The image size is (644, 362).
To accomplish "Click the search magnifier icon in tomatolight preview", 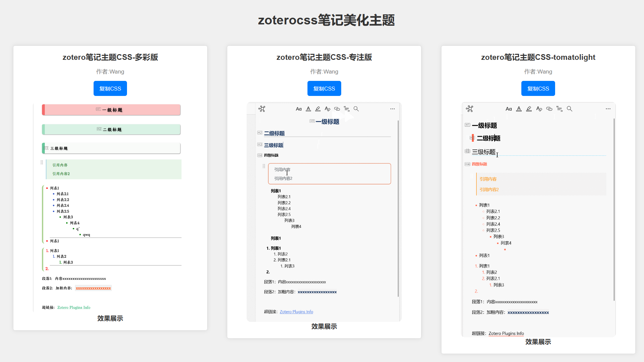I will tap(569, 109).
